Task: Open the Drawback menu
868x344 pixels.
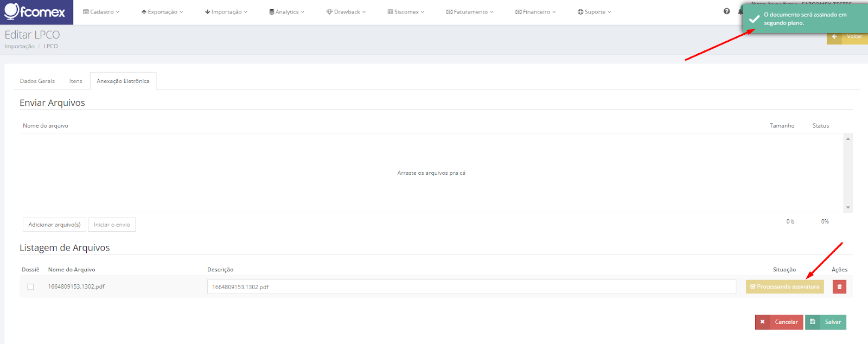Action: [x=346, y=12]
